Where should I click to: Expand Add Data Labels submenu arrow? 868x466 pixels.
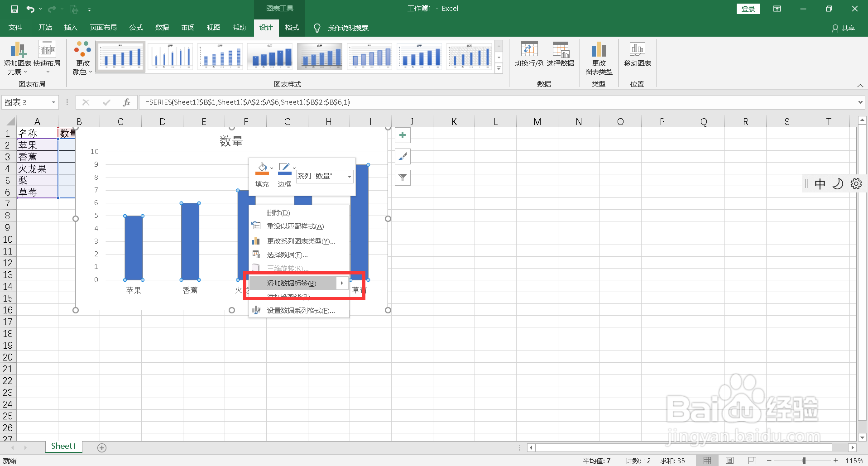click(342, 283)
